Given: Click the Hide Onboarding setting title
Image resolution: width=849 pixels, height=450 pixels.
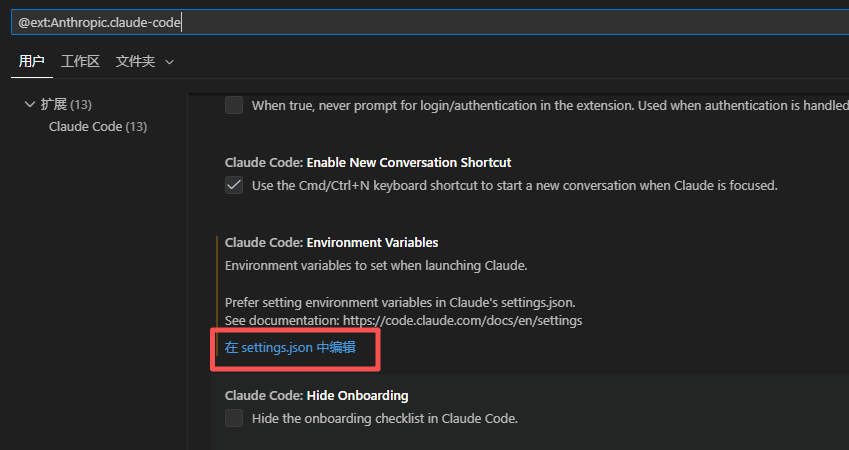Looking at the screenshot, I should click(x=316, y=395).
